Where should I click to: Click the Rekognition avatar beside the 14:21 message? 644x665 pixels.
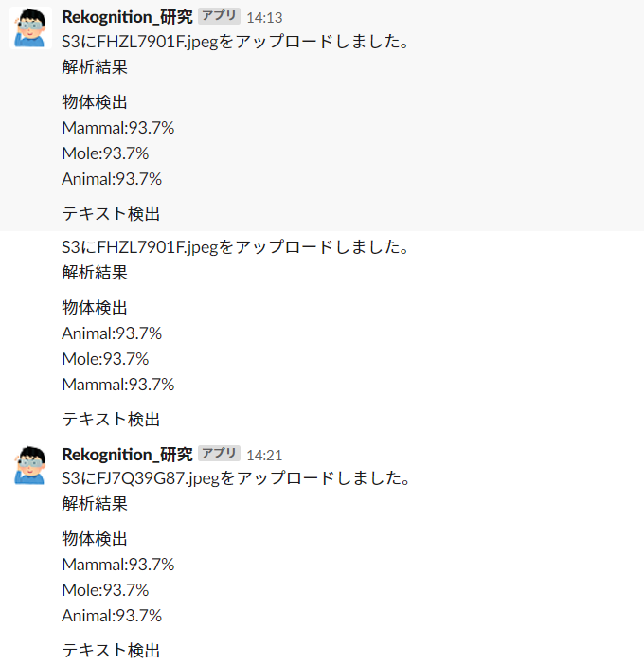[x=30, y=465]
